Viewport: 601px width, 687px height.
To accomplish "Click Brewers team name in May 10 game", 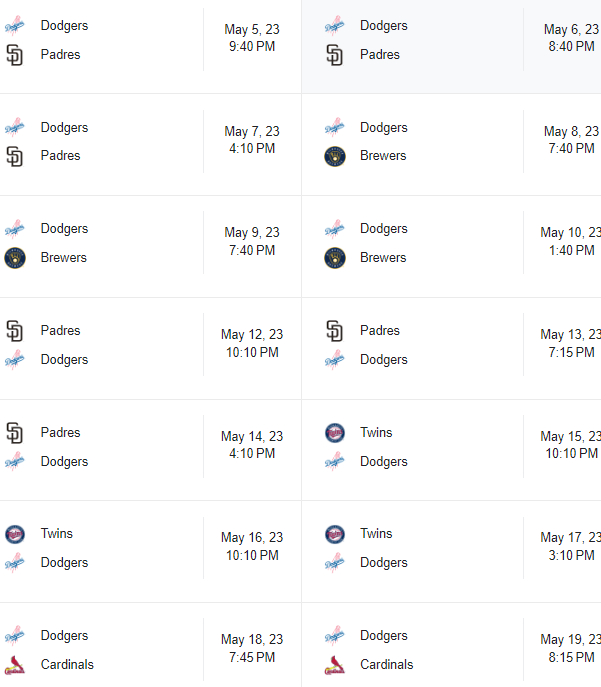I will click(383, 258).
